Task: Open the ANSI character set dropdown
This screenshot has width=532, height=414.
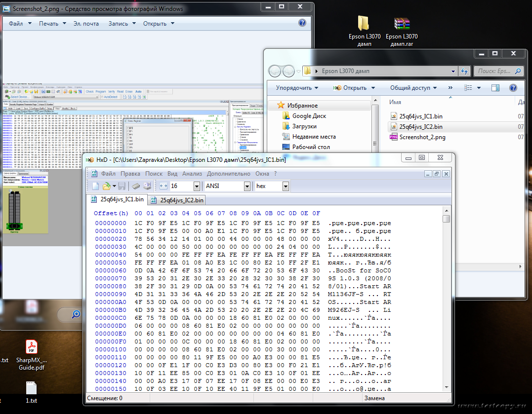Action: pyautogui.click(x=247, y=186)
